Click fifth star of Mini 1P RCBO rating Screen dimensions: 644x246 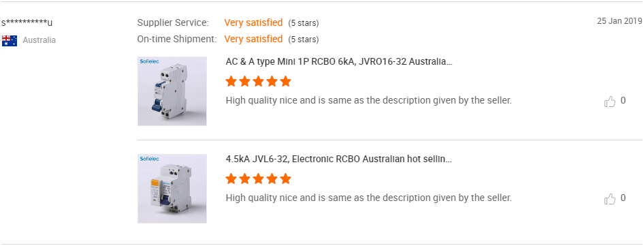285,81
